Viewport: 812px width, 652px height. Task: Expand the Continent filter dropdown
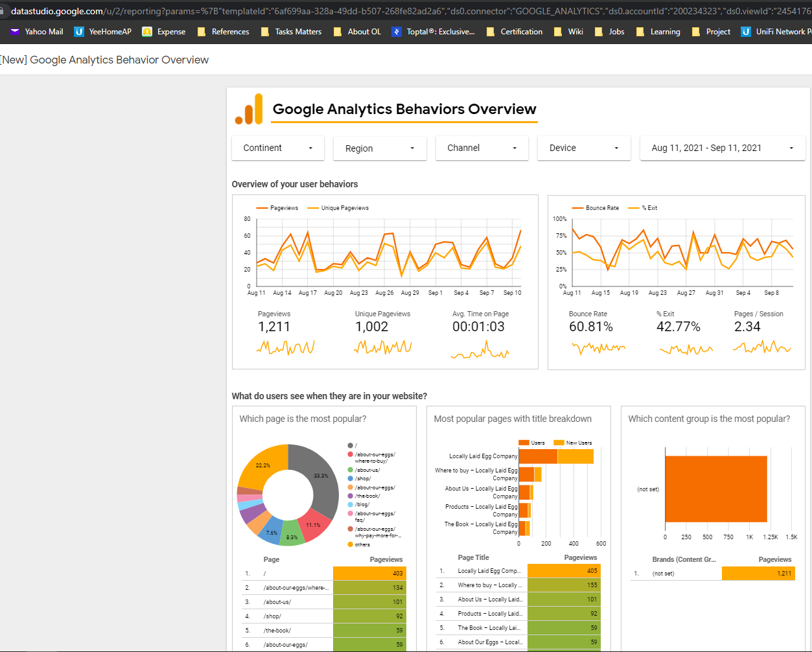click(x=278, y=148)
